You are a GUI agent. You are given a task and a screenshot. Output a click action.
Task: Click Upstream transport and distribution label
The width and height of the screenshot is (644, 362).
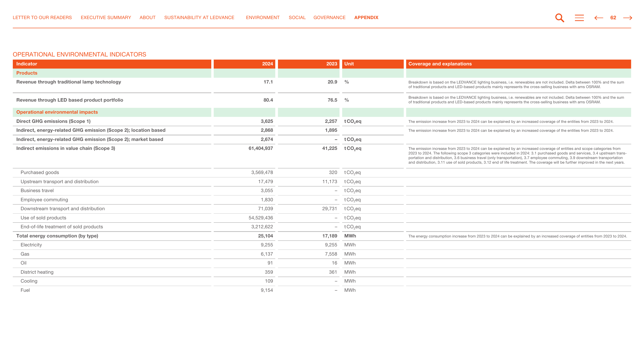(x=59, y=182)
